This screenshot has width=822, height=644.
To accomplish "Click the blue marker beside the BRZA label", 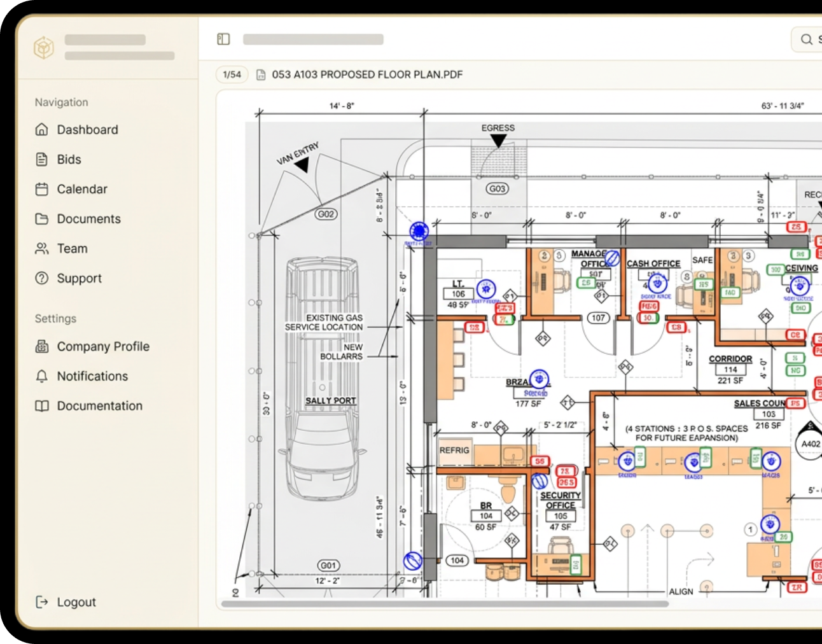I will pyautogui.click(x=540, y=379).
